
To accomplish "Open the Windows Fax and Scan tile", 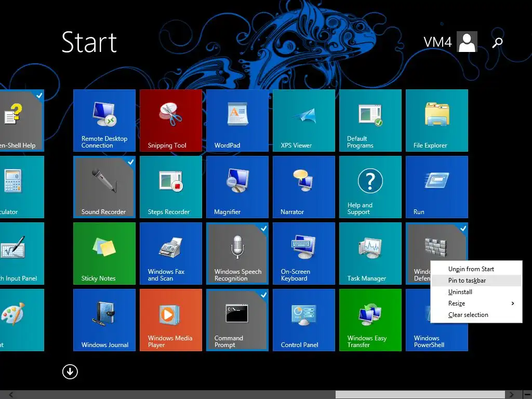I will point(170,254).
